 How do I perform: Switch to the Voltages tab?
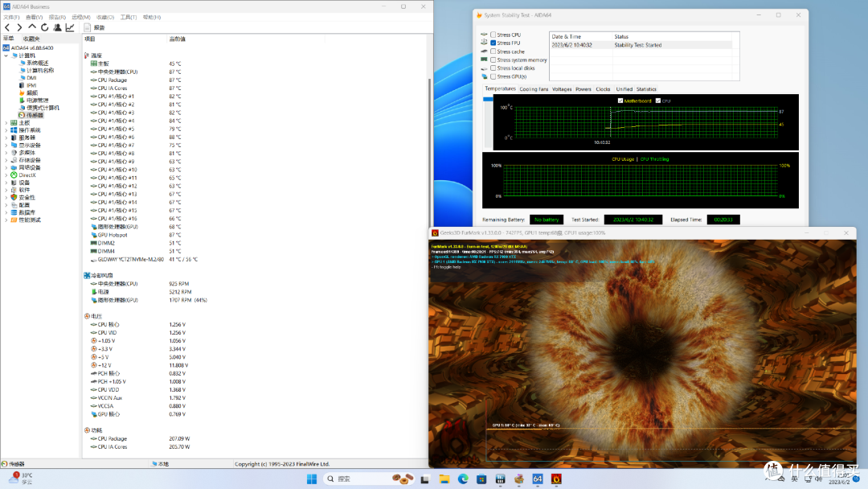[x=562, y=89]
